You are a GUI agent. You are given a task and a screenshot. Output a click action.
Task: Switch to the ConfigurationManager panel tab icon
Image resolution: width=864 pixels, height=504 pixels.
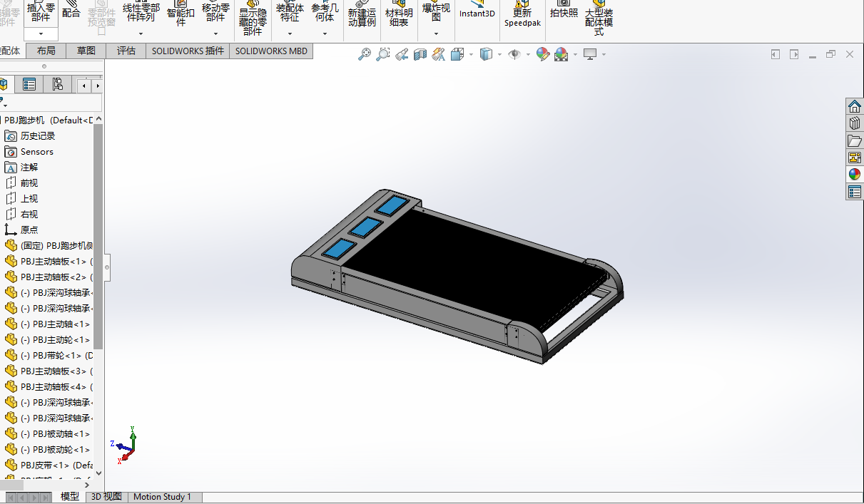click(x=58, y=85)
